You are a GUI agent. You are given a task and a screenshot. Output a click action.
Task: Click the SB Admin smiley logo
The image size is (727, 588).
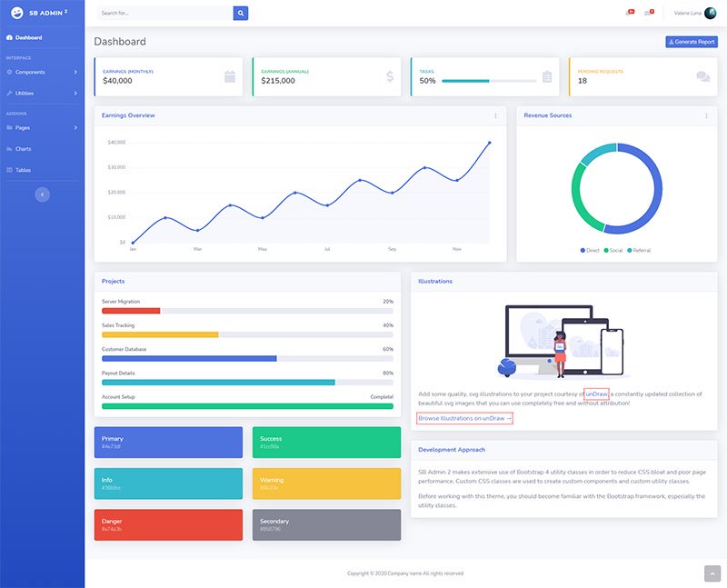point(17,13)
